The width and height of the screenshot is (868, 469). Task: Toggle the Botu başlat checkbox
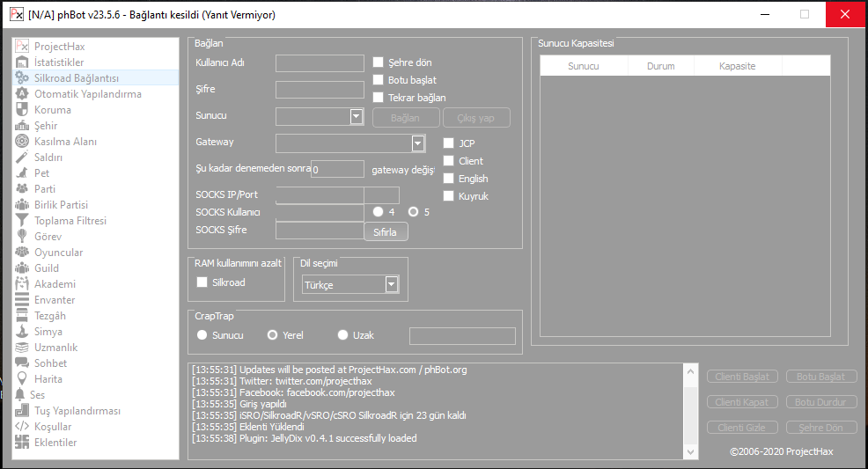click(x=378, y=80)
